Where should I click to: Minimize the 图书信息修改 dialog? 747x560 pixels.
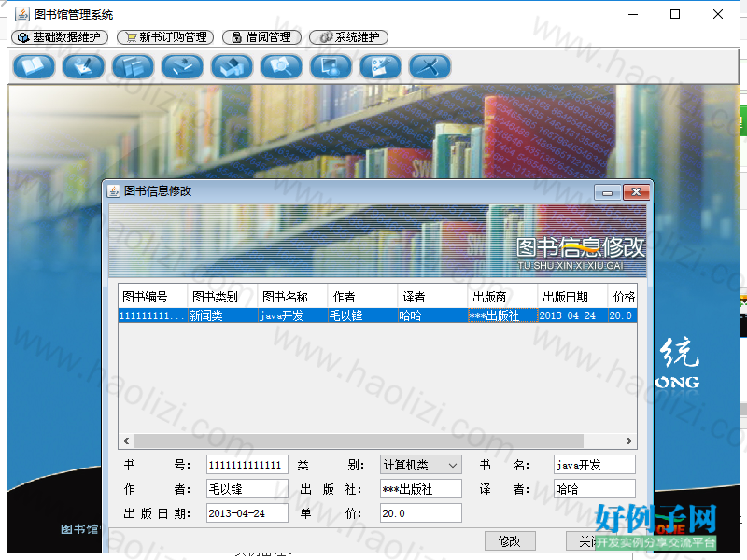(x=608, y=193)
